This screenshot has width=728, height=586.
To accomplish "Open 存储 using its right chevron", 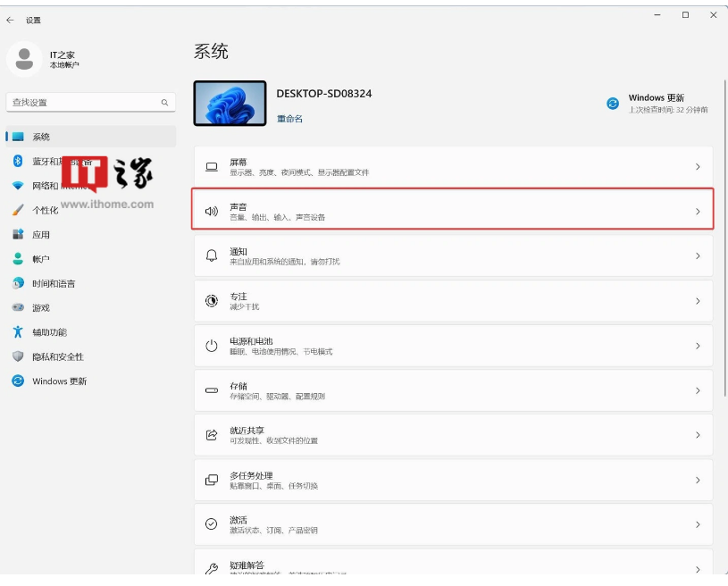I will point(698,390).
